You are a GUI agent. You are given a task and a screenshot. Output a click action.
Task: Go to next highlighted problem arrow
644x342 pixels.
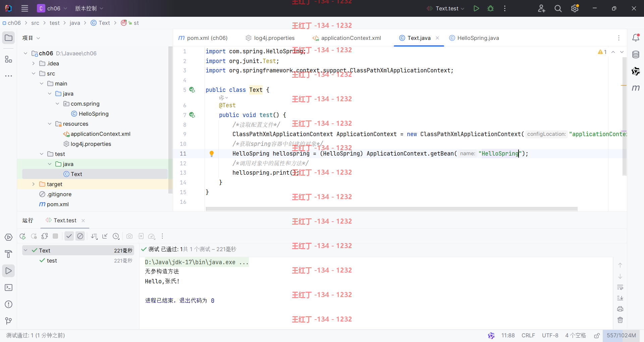[622, 52]
